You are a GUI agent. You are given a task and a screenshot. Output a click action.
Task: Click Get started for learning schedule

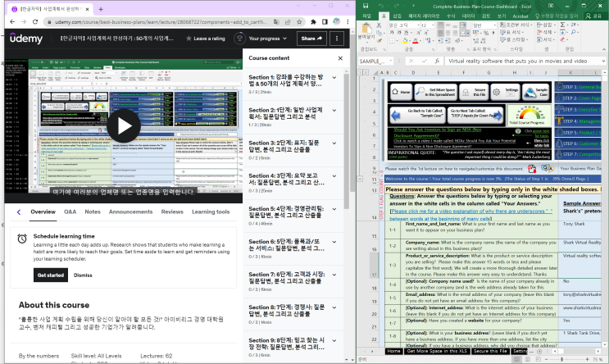pos(51,275)
